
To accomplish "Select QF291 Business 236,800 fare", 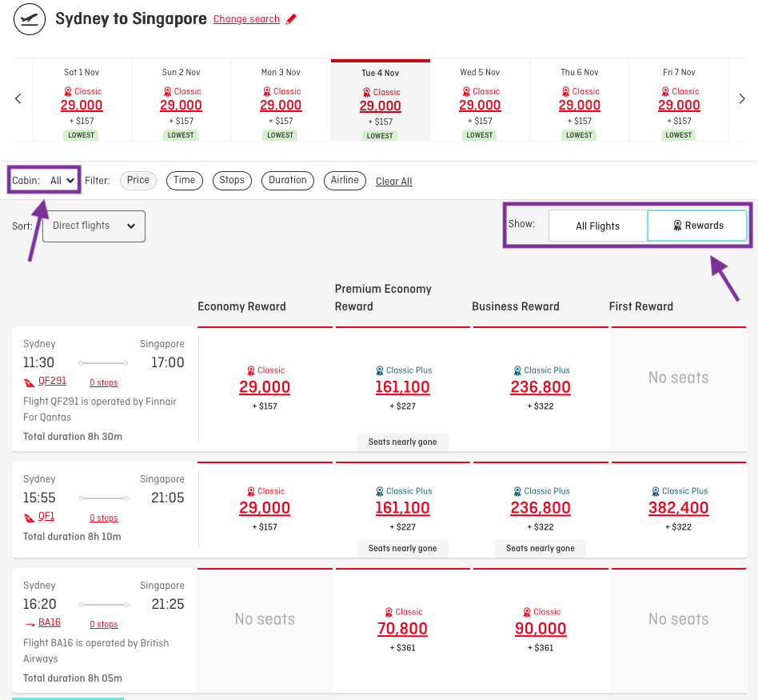I will (541, 387).
